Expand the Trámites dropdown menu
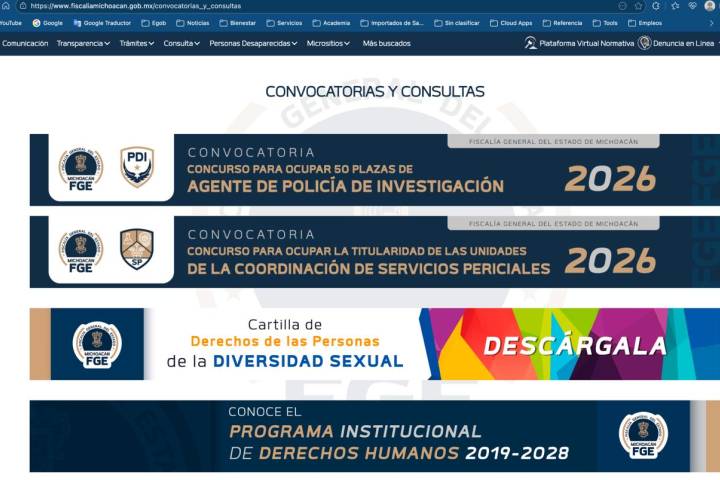 point(136,44)
